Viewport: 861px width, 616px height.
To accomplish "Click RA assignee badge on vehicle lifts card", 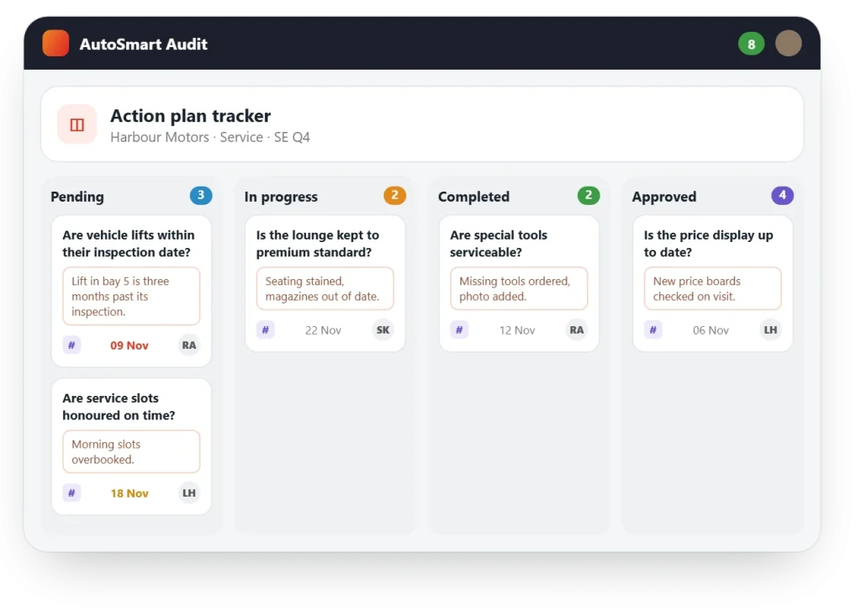I will click(x=189, y=345).
